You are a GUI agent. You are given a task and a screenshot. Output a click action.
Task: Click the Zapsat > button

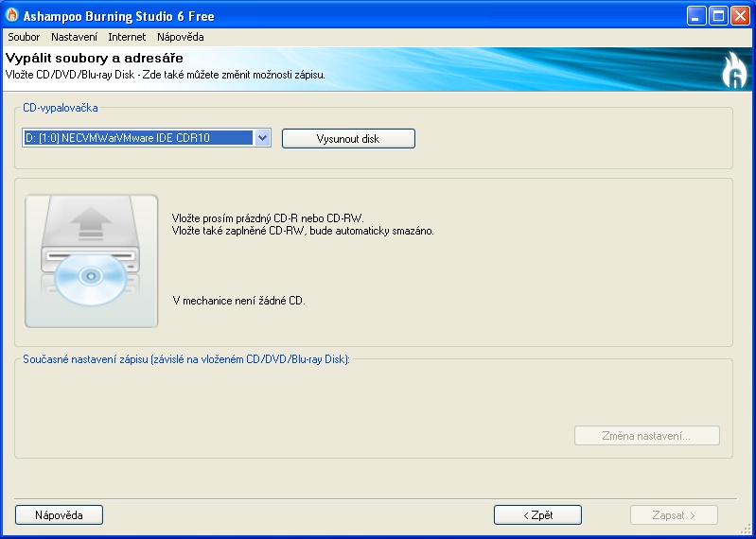(x=674, y=515)
